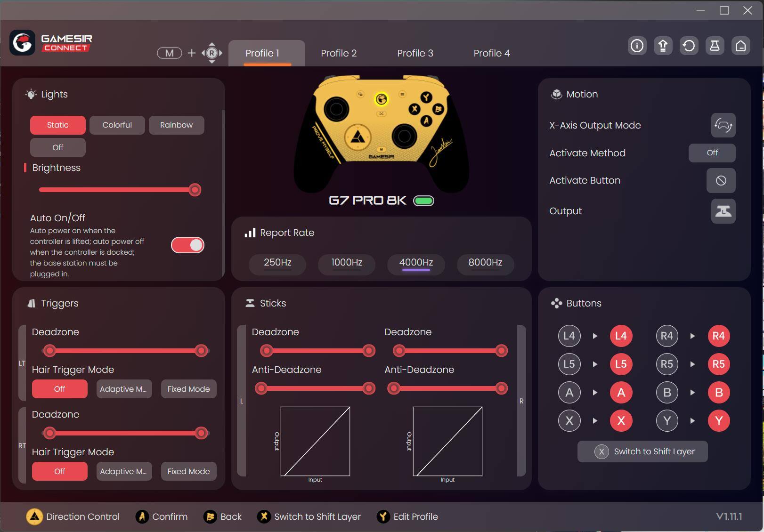
Task: Set LT Hair Trigger to Adaptive Mode
Action: click(x=124, y=389)
